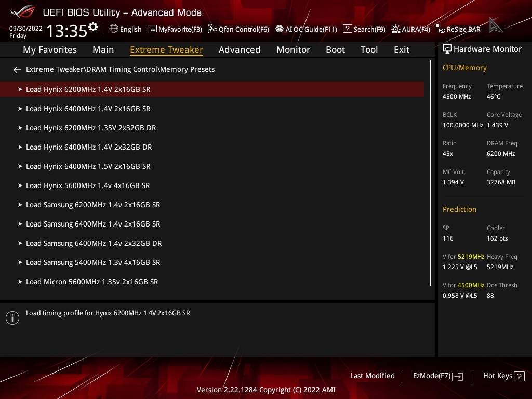532x399 pixels.
Task: Click the Qfan Control fan icon
Action: pos(212,29)
